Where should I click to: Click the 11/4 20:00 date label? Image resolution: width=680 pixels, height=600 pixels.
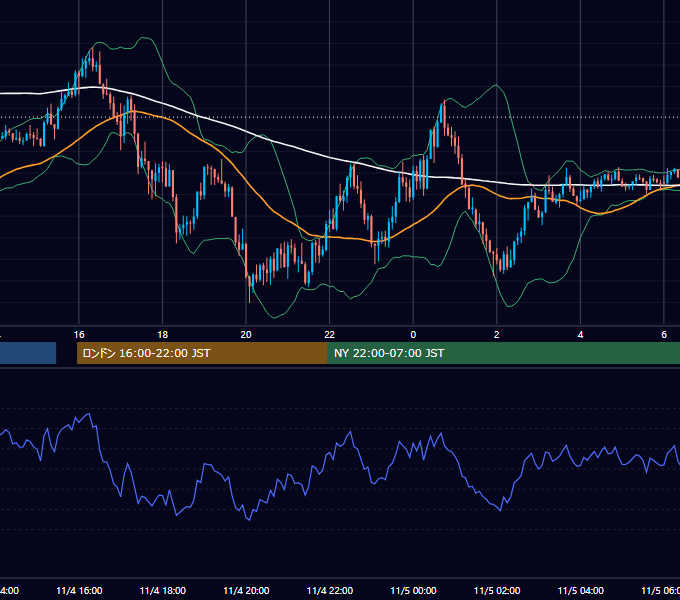pyautogui.click(x=246, y=591)
